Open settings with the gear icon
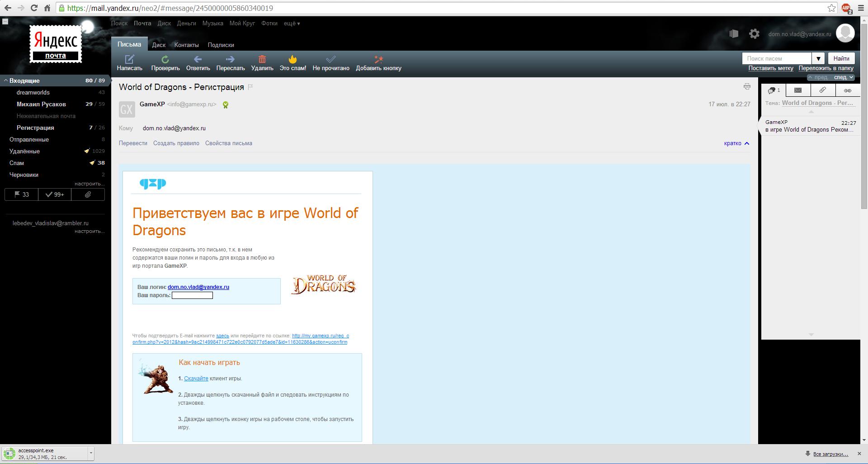Image resolution: width=868 pixels, height=464 pixels. [x=754, y=34]
